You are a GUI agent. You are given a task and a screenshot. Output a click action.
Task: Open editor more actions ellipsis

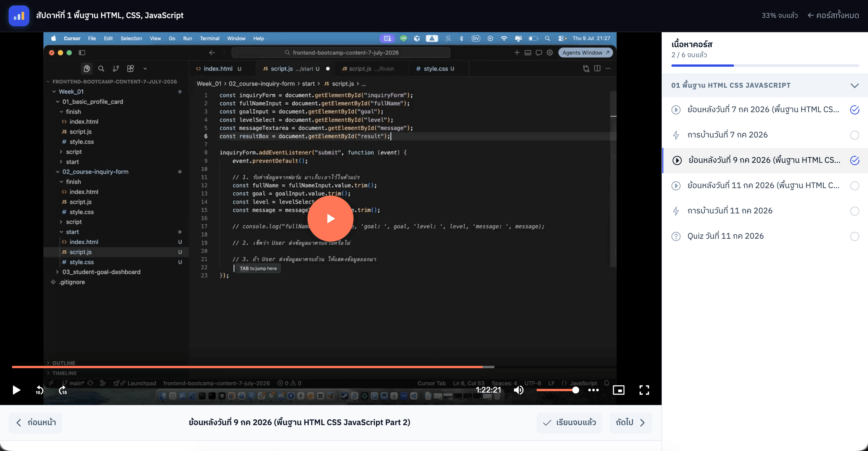tap(608, 68)
